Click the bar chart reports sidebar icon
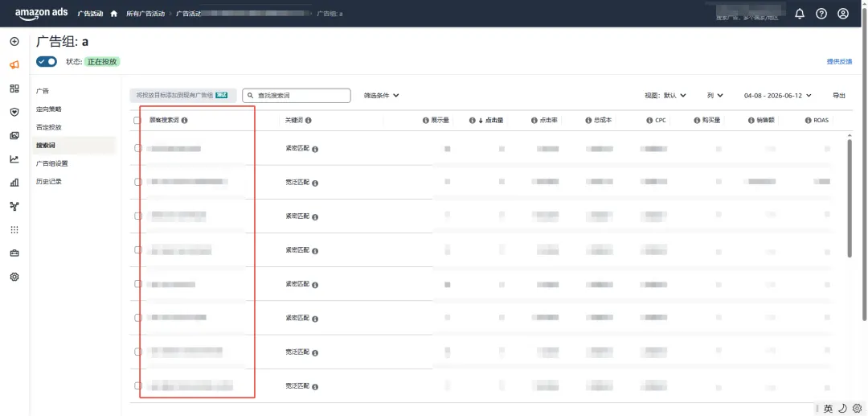The image size is (868, 416). 14,182
